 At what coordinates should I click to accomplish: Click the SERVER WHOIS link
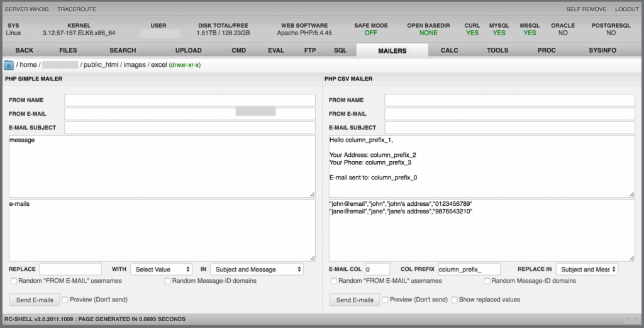26,9
